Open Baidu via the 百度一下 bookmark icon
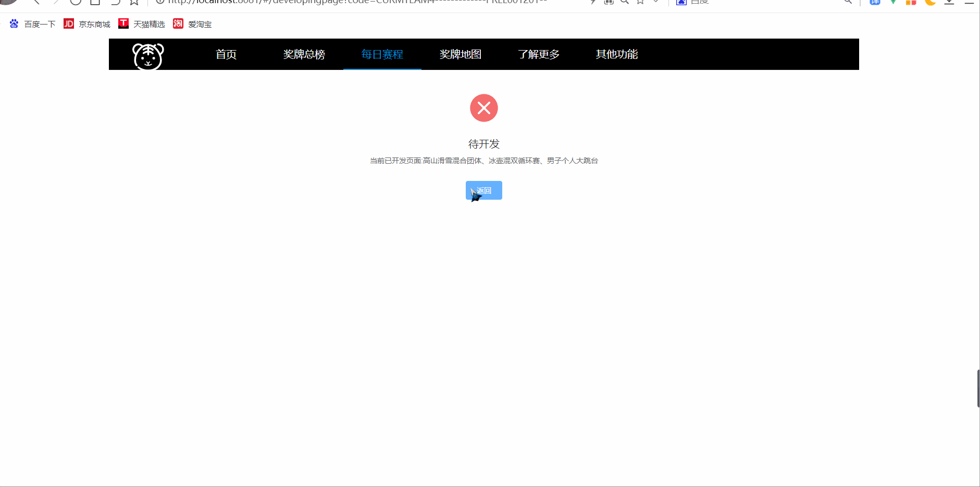Image resolution: width=980 pixels, height=487 pixels. [x=14, y=23]
